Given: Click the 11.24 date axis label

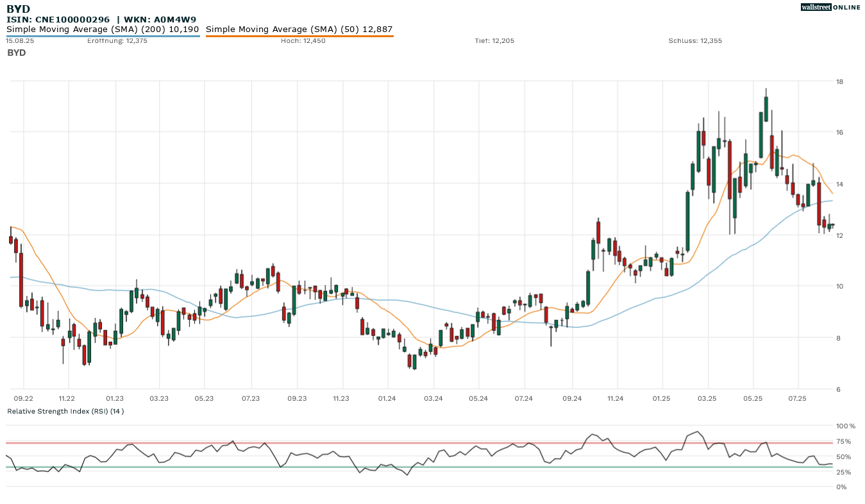Looking at the screenshot, I should pos(615,399).
